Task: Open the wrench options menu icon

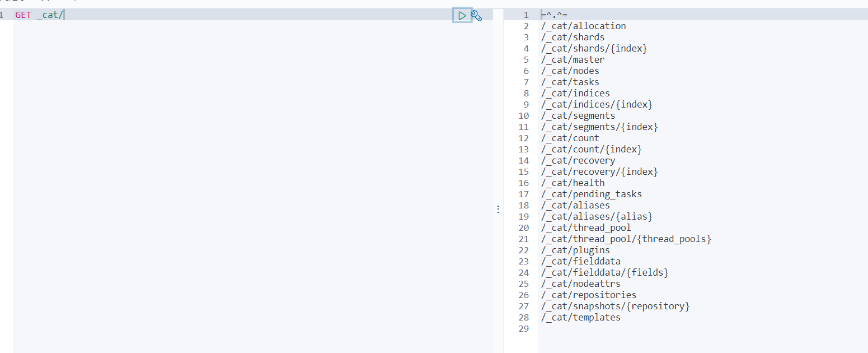Action: coord(476,15)
